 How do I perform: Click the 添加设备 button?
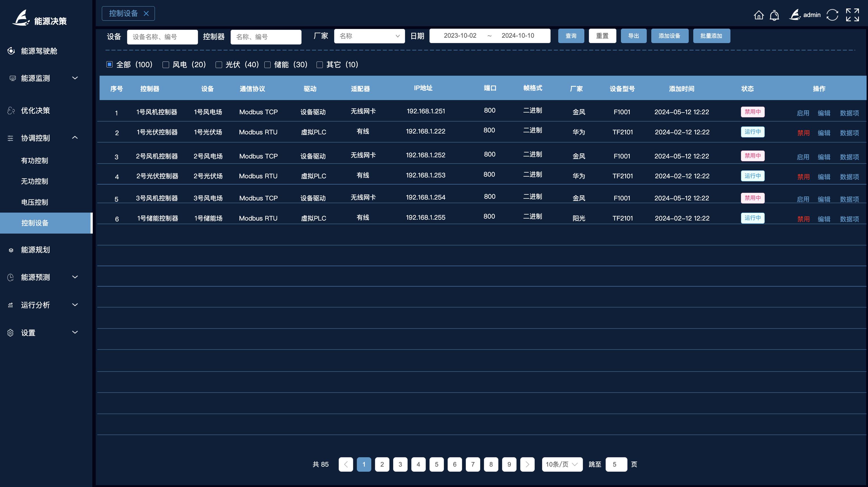[669, 36]
